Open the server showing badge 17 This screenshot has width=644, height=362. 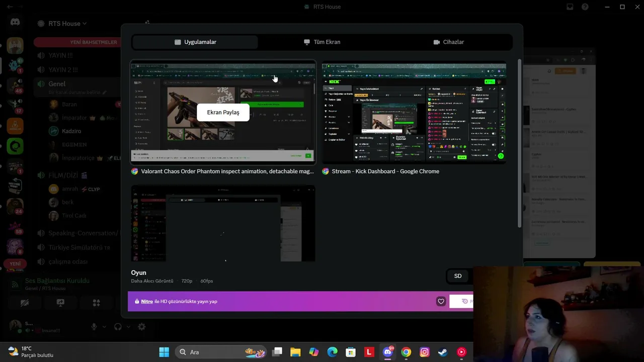[x=15, y=106]
